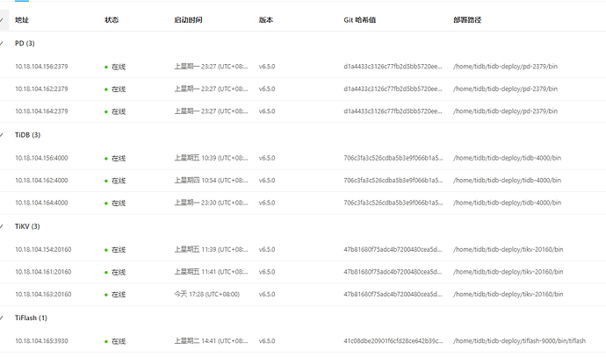Click Git hash d1a4433c… of 10.18.104.164:2379
The height and width of the screenshot is (364, 606).
click(x=393, y=111)
